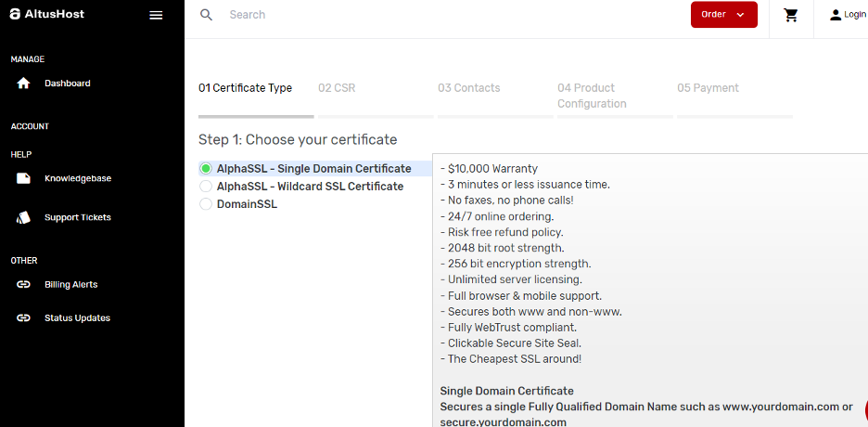Image resolution: width=868 pixels, height=427 pixels.
Task: Expand the ACCOUNT sidebar section
Action: point(30,126)
